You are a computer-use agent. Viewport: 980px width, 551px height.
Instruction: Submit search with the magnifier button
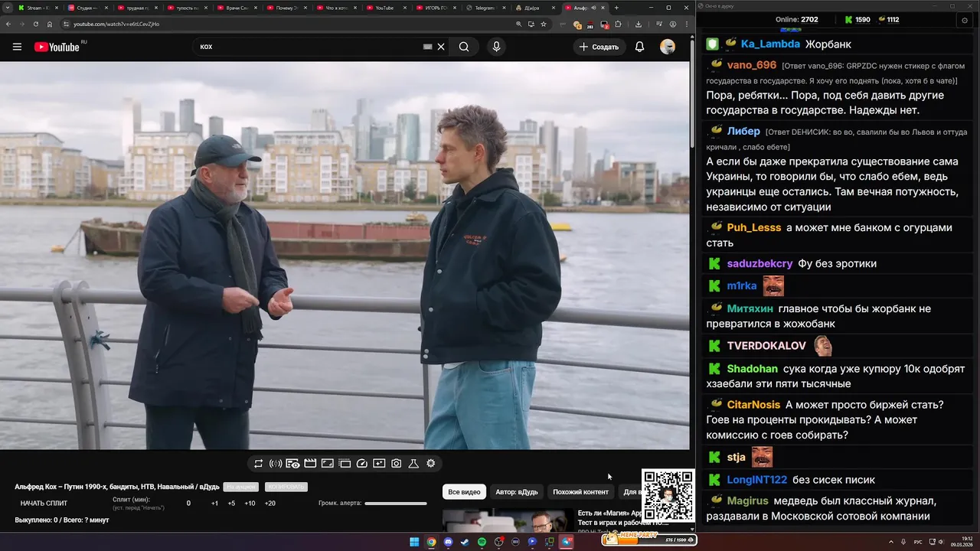point(464,47)
